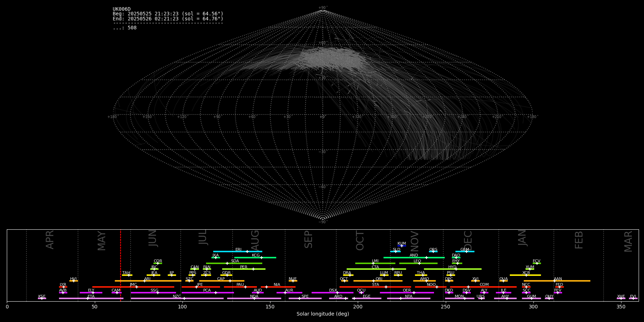Select the OER shower label
The width and height of the screenshot is (644, 322).
pos(407,291)
